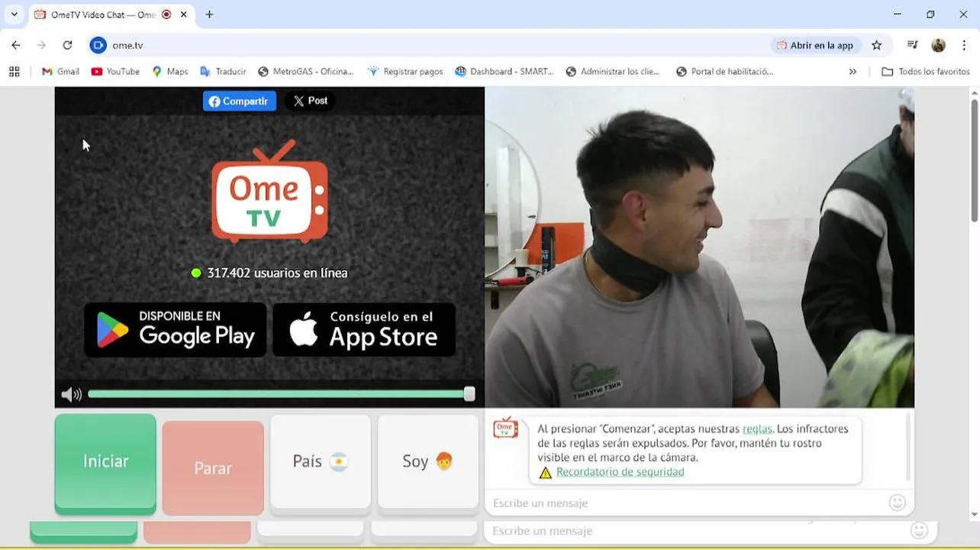The image size is (980, 550).
Task: Open the tab search dropdown arrow
Action: click(14, 15)
